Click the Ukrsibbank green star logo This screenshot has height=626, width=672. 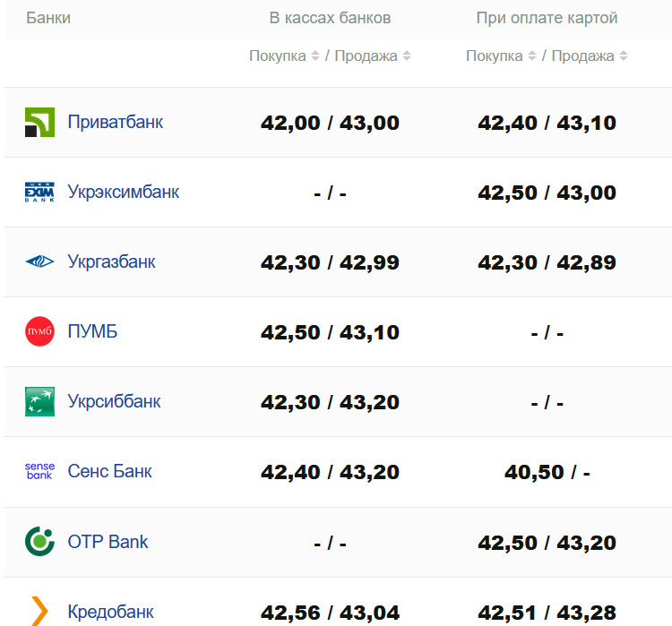(x=39, y=401)
